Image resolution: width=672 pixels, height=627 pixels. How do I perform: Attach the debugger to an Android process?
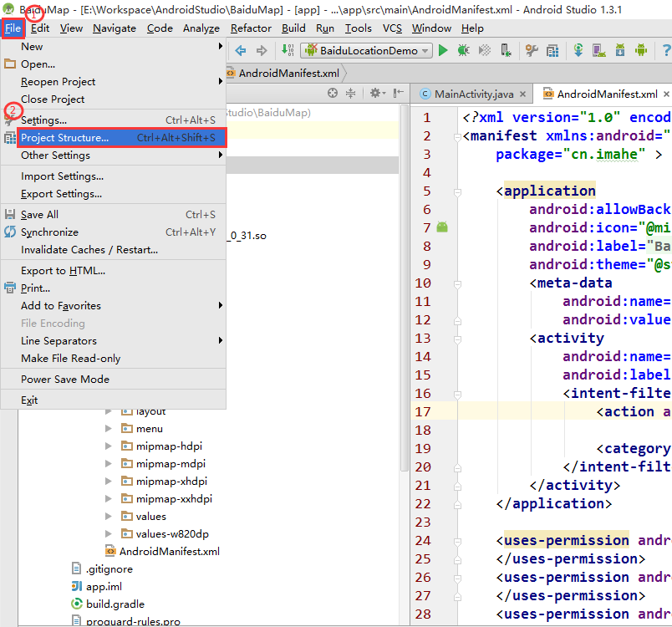506,50
